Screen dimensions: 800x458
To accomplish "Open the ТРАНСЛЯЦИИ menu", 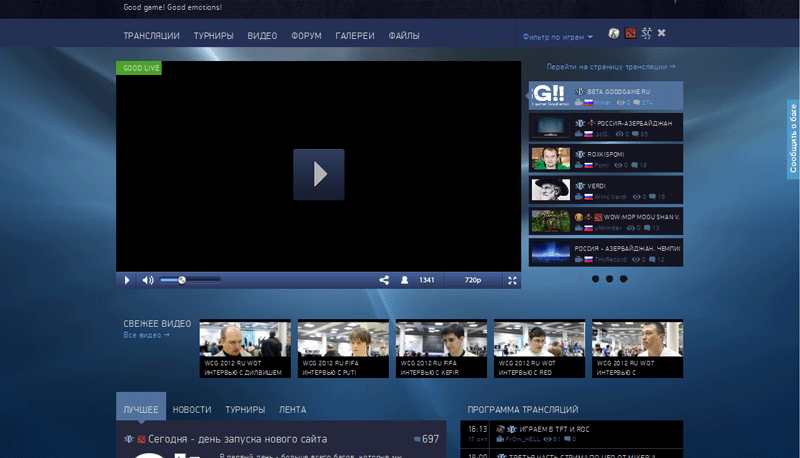I will (x=152, y=36).
